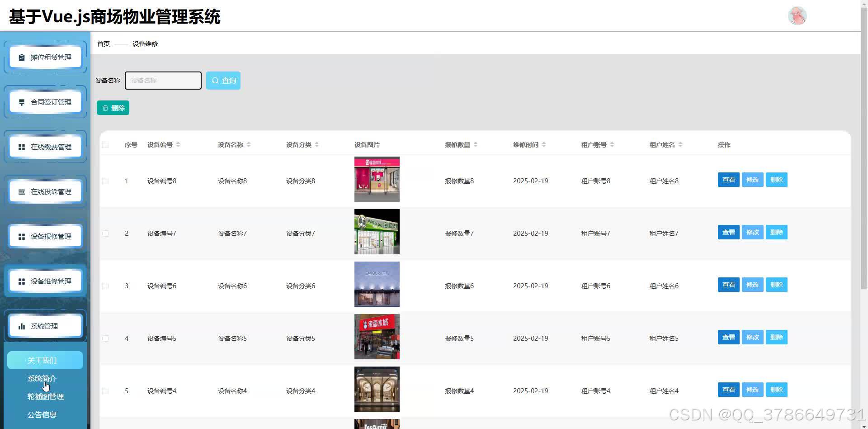The height and width of the screenshot is (429, 868).
Task: Toggle the select-all checkbox in table header
Action: coord(105,145)
